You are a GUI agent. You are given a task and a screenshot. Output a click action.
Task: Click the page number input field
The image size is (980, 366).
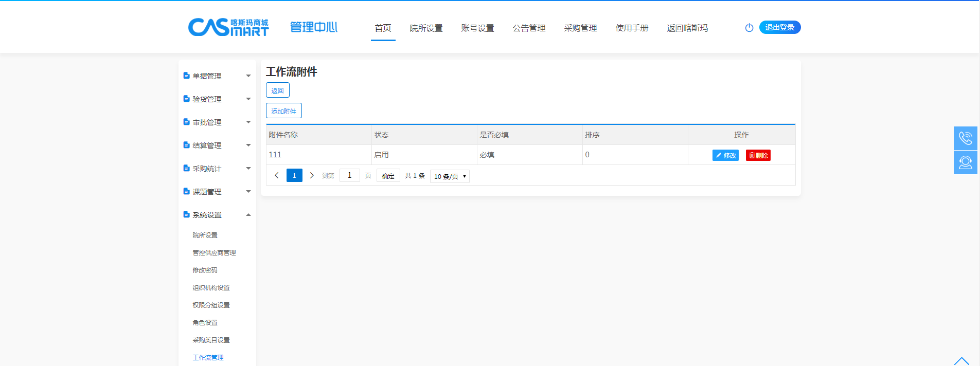(x=349, y=175)
